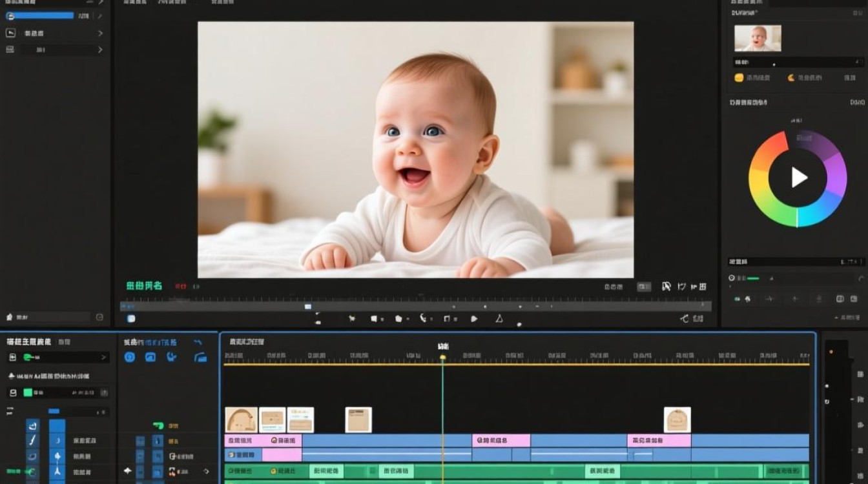Click the blue folder icon in timeline tools row
The height and width of the screenshot is (484, 868).
tap(201, 357)
